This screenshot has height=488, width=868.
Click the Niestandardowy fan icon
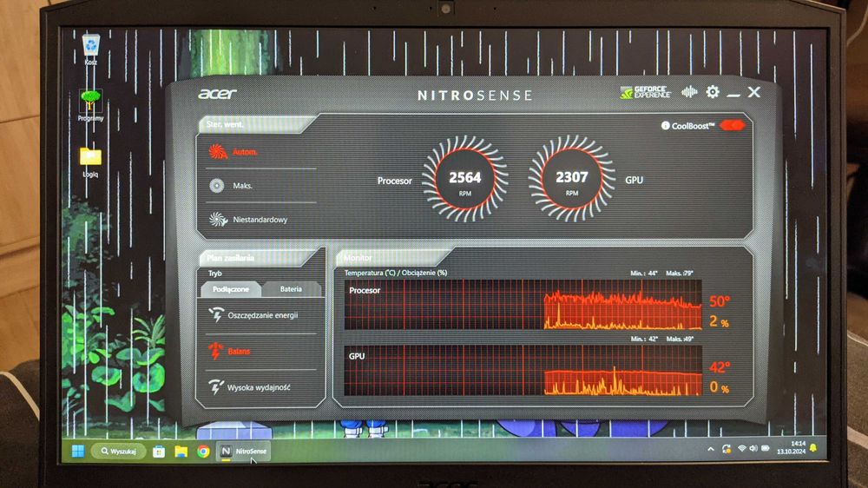pyautogui.click(x=218, y=220)
